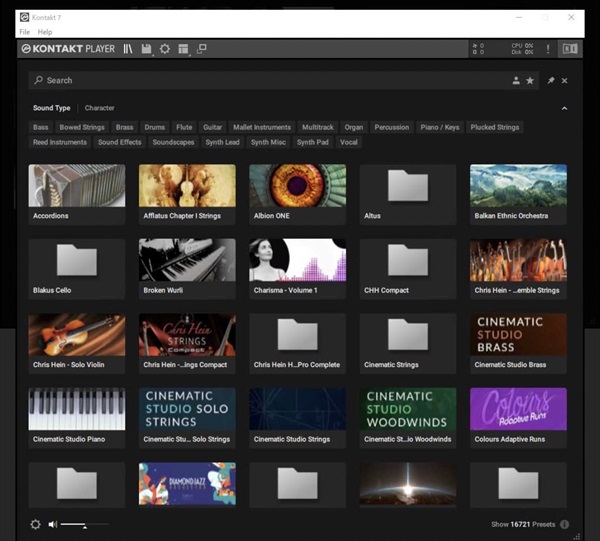This screenshot has width=600, height=541.
Task: Pin the browser panel
Action: tap(551, 80)
